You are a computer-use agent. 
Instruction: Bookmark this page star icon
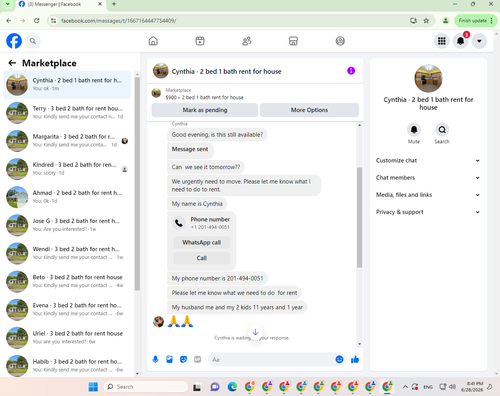426,21
